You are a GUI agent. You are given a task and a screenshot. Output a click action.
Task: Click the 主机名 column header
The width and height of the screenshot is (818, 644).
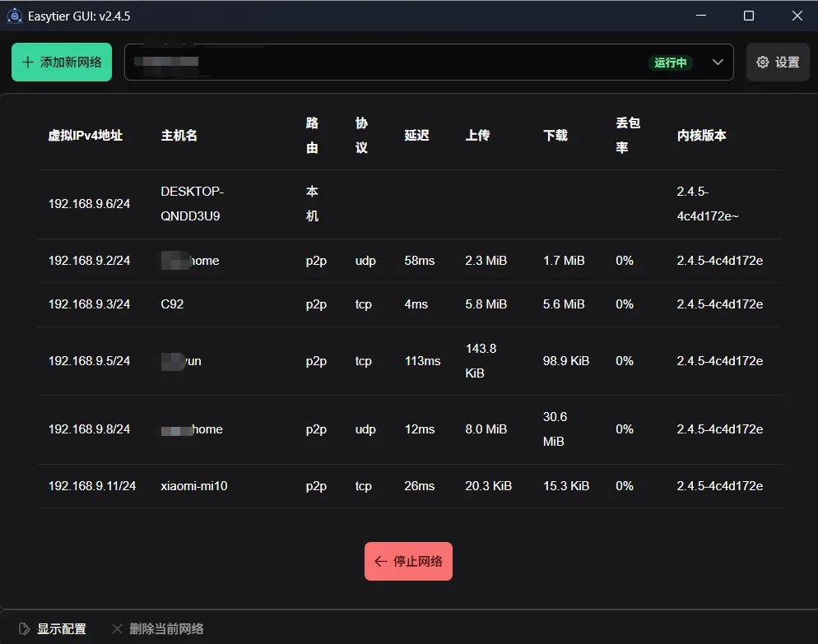coord(179,136)
